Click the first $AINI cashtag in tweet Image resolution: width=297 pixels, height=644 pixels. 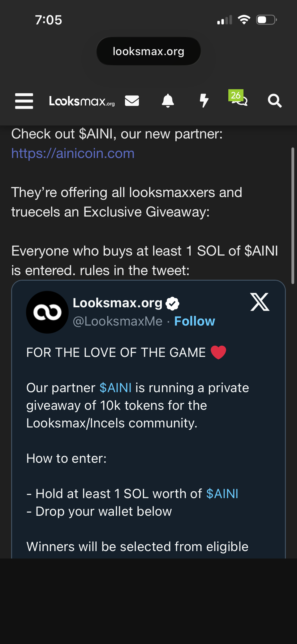(x=115, y=388)
